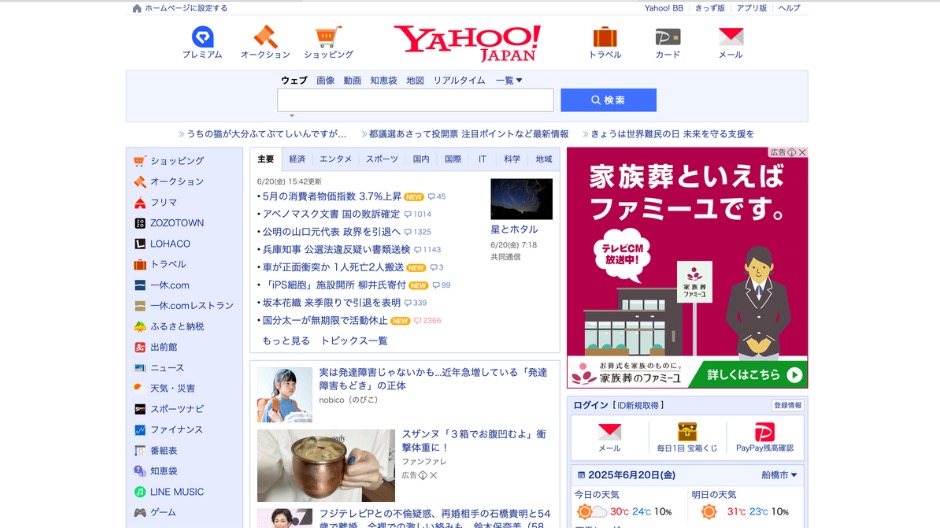Expand the small arrow below search box

(x=292, y=116)
